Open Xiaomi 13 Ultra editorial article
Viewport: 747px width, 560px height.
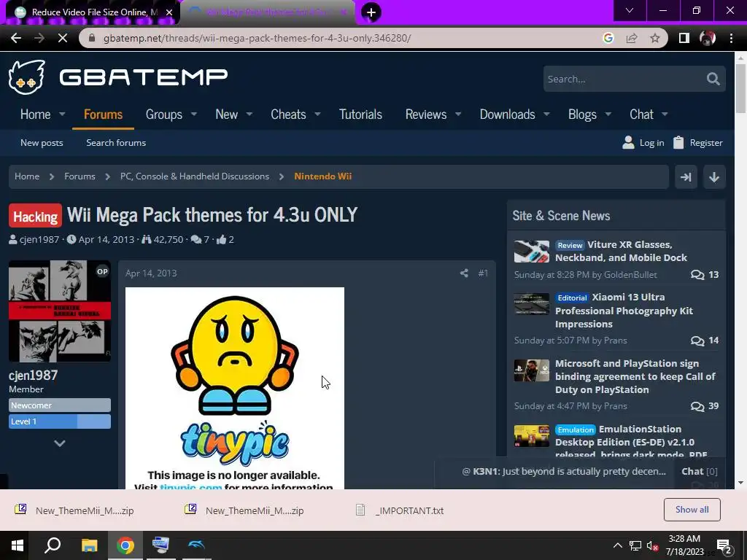click(624, 311)
